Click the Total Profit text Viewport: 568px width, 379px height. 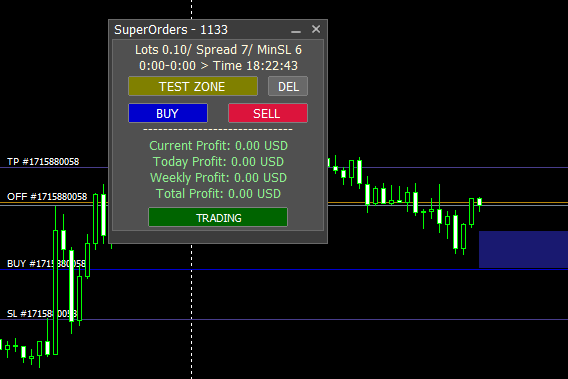click(218, 193)
